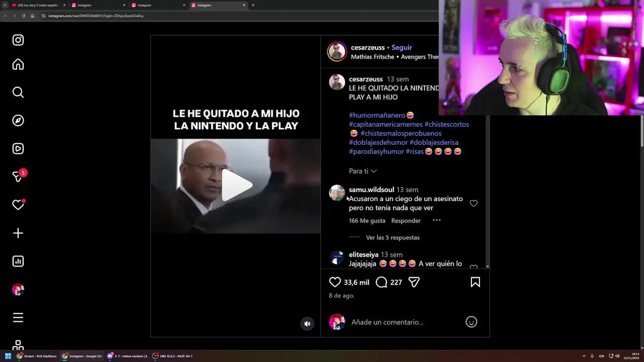Like samu.wildsoul's comment
Image resolution: width=644 pixels, height=362 pixels.
coord(473,203)
